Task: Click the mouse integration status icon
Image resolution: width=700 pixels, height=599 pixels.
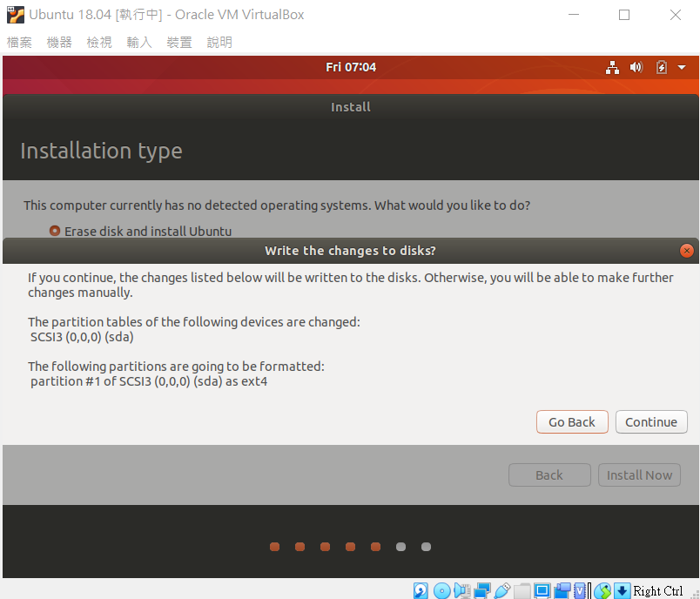Action: [x=602, y=590]
